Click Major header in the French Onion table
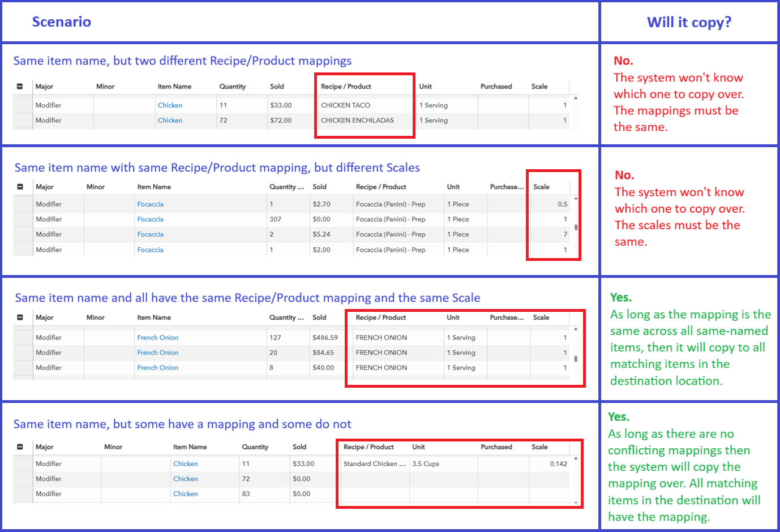 click(45, 318)
